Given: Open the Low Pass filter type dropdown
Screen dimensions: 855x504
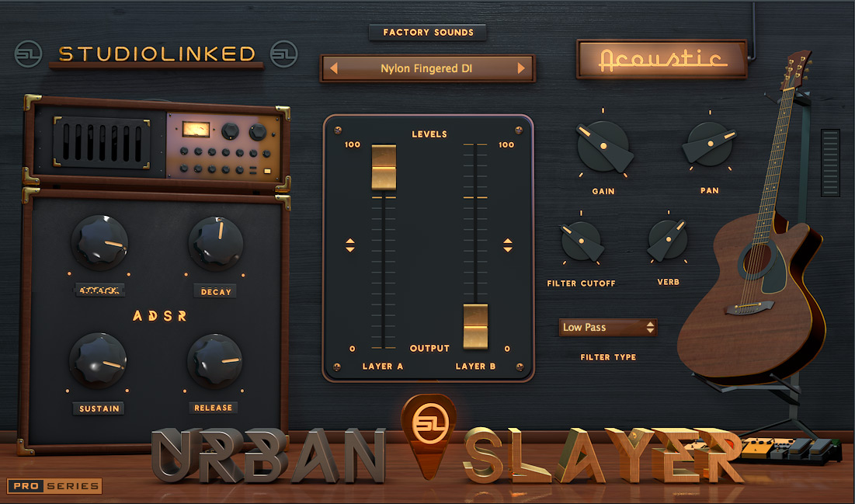Looking at the screenshot, I should [x=608, y=328].
